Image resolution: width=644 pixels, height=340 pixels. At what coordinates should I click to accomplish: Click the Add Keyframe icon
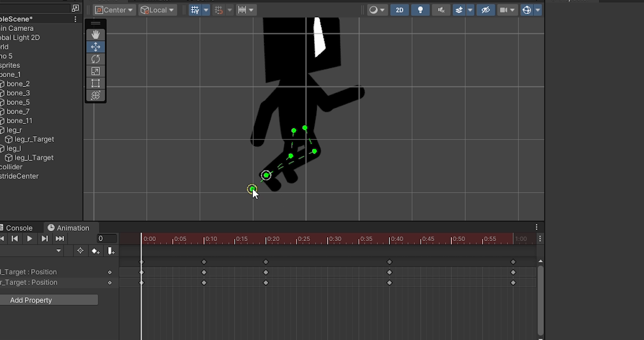[96, 251]
